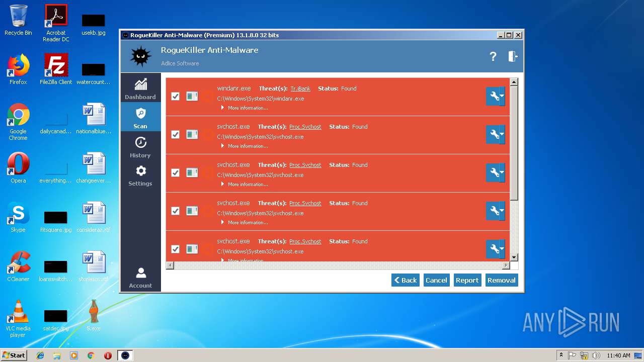Show hidden system tray icons
Image resolution: width=644 pixels, height=362 pixels.
(561, 355)
